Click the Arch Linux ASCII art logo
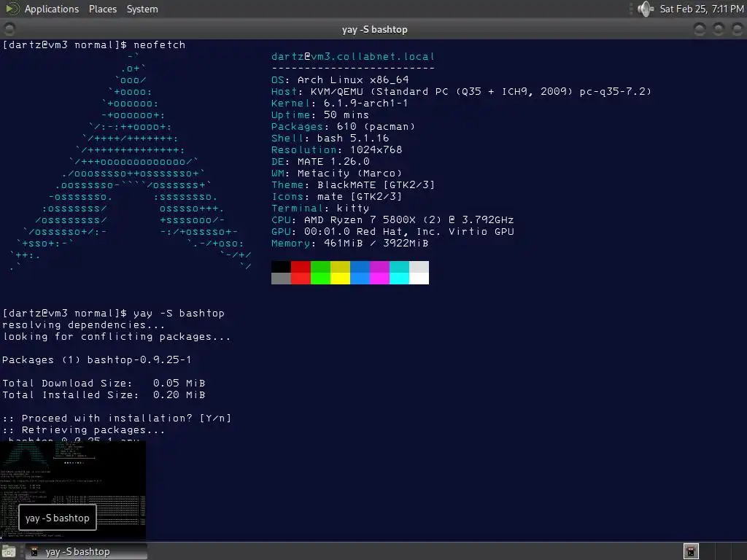 coord(131,161)
